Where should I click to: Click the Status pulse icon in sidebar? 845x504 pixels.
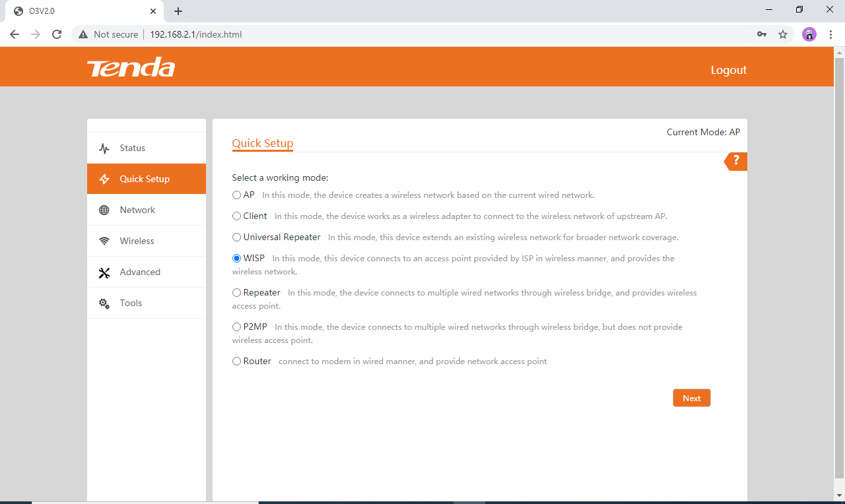point(104,148)
